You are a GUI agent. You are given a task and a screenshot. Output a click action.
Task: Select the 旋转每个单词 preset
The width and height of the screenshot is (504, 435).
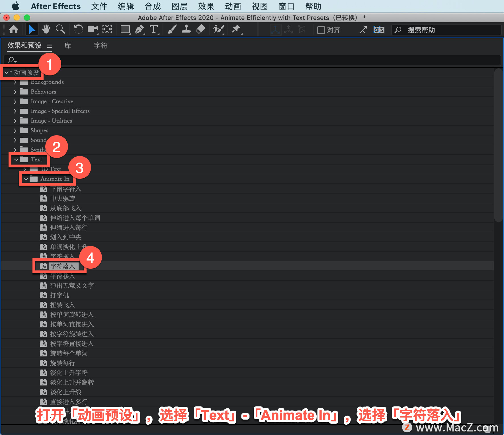[69, 353]
